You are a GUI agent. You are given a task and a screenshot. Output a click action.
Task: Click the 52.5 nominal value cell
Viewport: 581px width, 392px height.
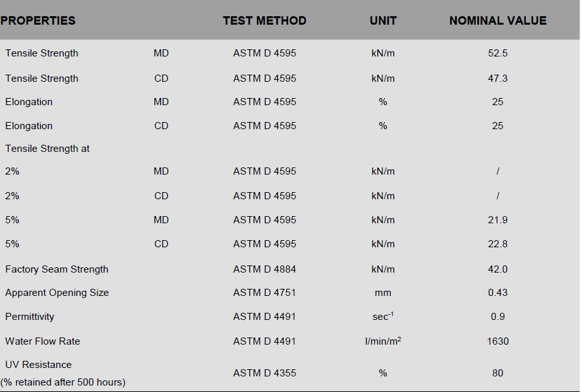pos(498,53)
